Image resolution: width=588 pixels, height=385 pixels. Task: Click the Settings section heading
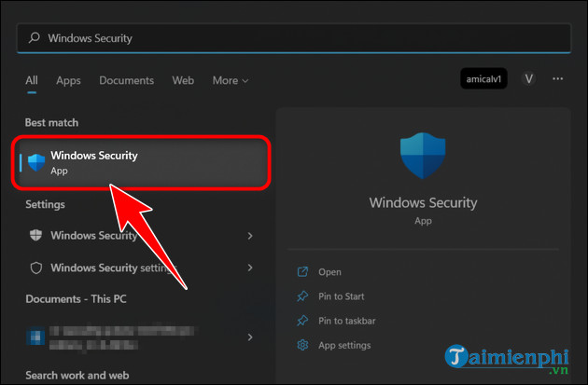point(46,204)
